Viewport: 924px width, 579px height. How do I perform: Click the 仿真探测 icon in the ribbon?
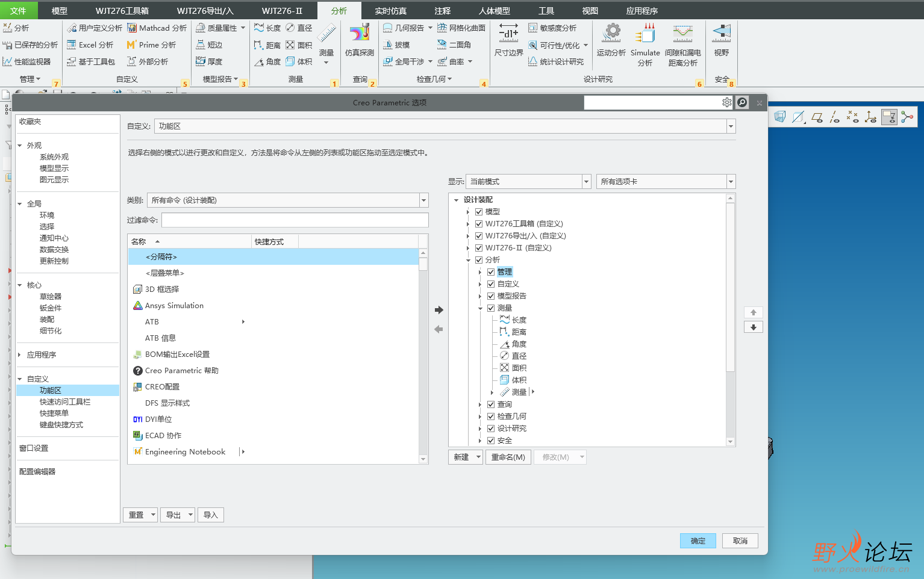360,34
